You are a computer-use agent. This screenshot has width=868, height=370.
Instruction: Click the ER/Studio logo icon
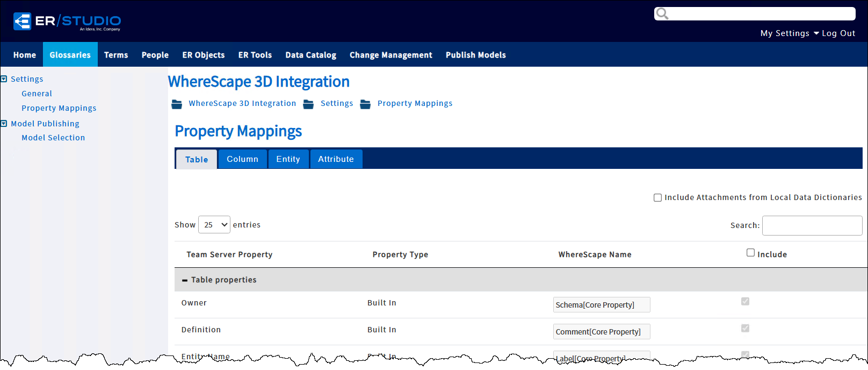22,22
